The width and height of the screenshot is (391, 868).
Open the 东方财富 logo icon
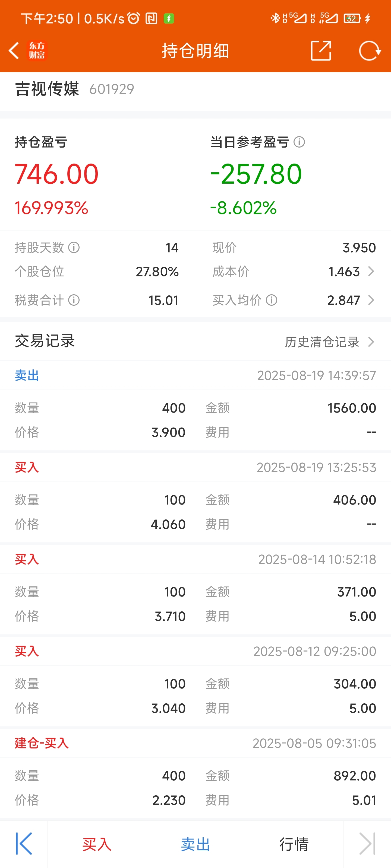click(37, 50)
